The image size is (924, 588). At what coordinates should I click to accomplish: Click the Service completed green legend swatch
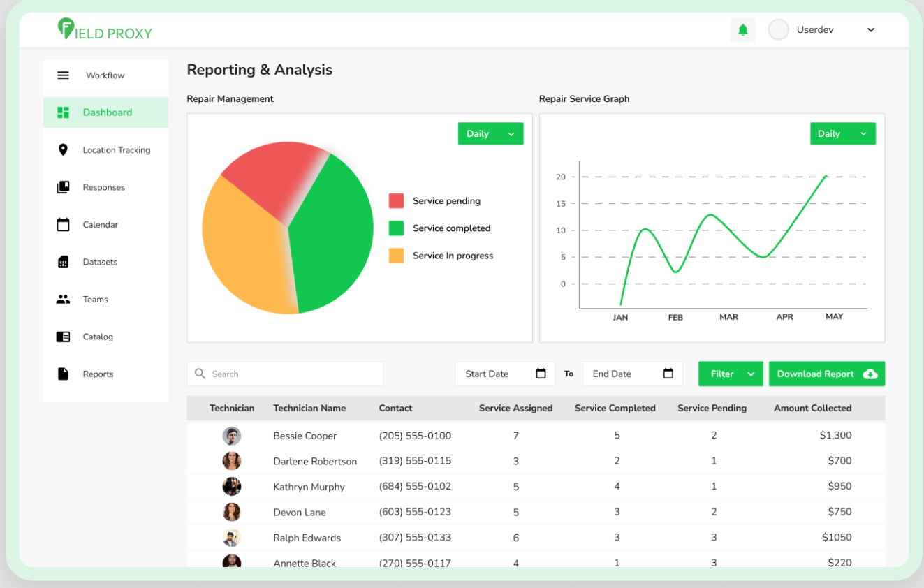click(396, 228)
